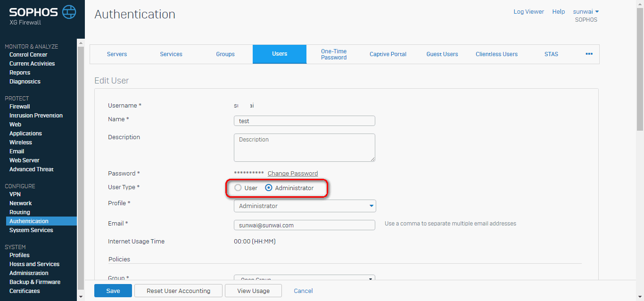Open the One-Time Password tab

click(x=334, y=54)
